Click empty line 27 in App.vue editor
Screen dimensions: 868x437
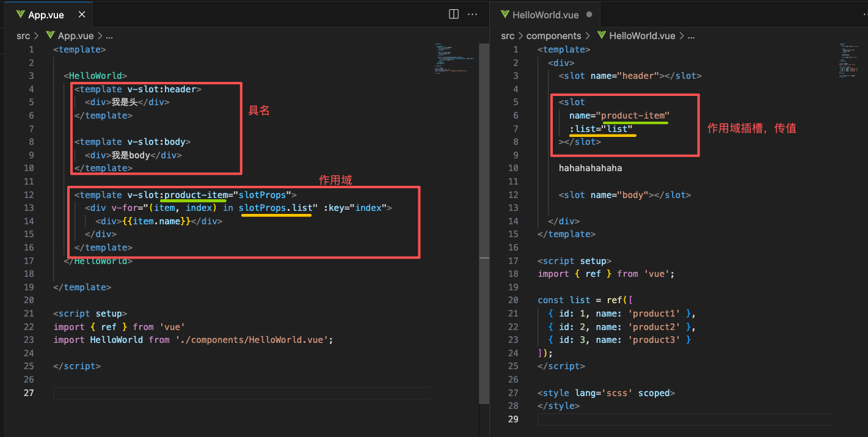[241, 393]
